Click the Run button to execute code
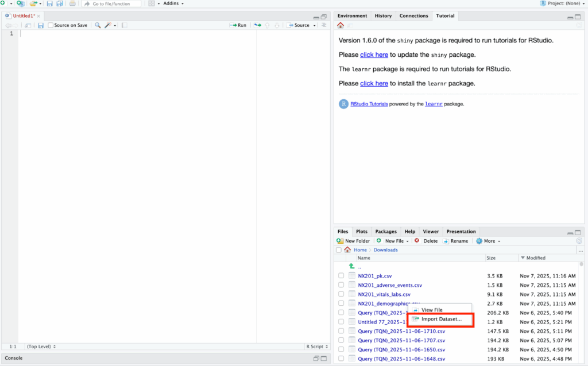The height and width of the screenshot is (366, 588). 238,25
